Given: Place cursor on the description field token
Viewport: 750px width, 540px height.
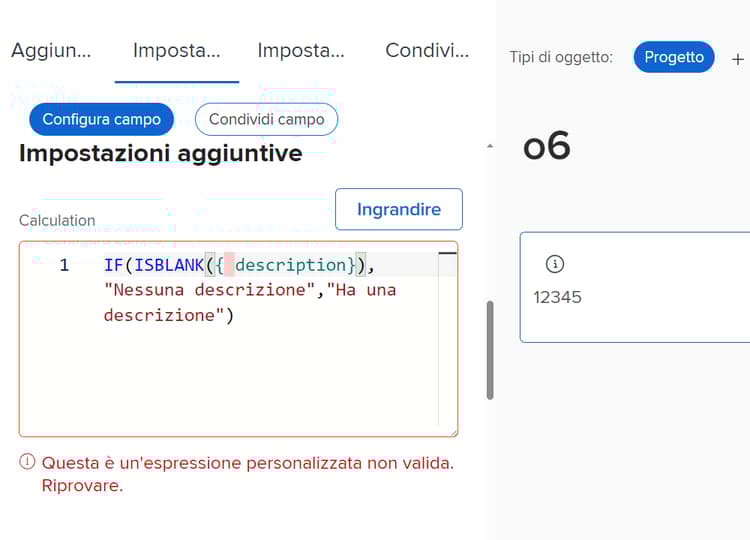Looking at the screenshot, I should pyautogui.click(x=290, y=265).
